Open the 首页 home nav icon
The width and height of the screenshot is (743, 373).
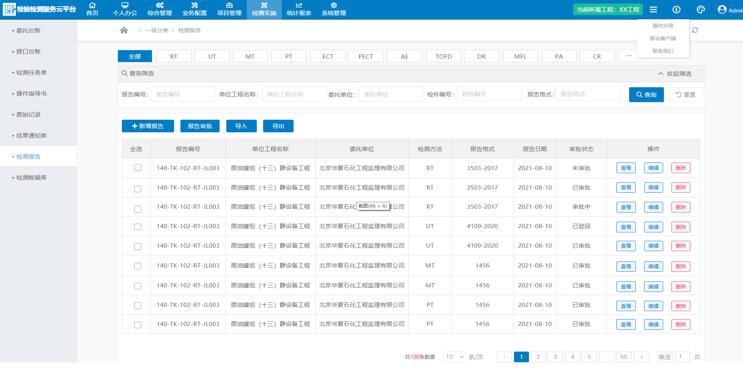[92, 9]
